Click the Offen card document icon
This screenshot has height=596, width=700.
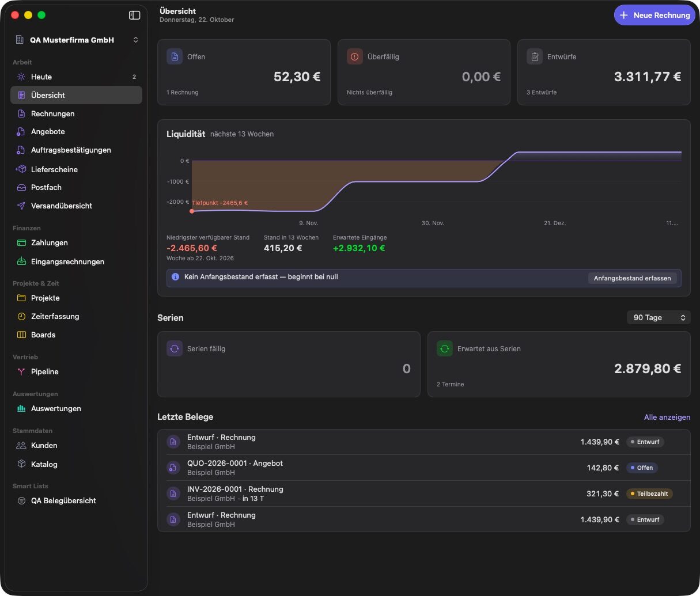point(175,56)
